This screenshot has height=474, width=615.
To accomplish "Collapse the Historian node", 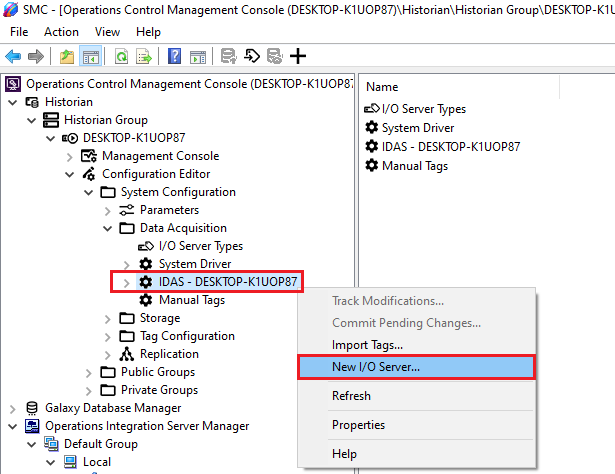I will click(13, 102).
